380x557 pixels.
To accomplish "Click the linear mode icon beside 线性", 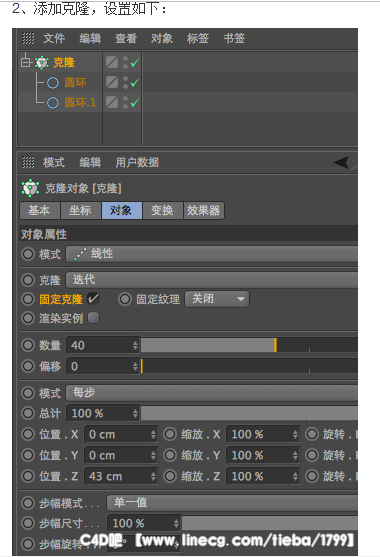I will pyautogui.click(x=80, y=254).
